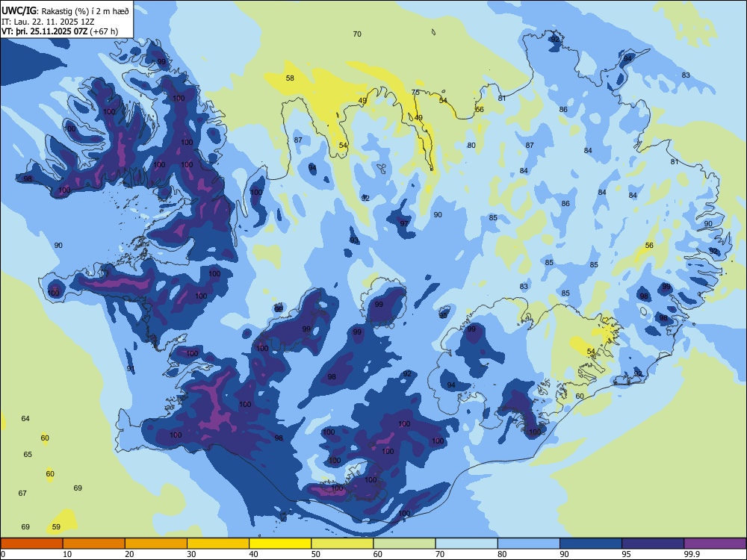The image size is (747, 560).
Task: Select the '75' humidity value on the map
Action: [415, 93]
